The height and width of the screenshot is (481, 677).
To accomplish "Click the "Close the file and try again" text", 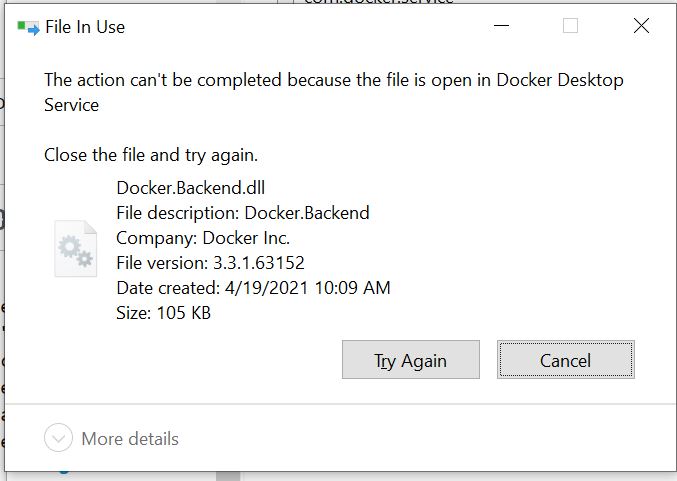I will pos(151,155).
